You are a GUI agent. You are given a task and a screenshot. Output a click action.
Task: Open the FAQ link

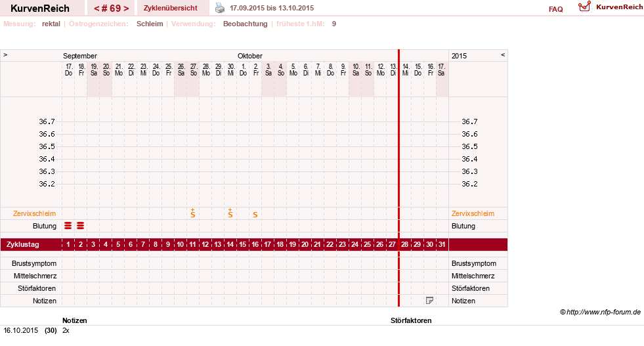[x=555, y=9]
